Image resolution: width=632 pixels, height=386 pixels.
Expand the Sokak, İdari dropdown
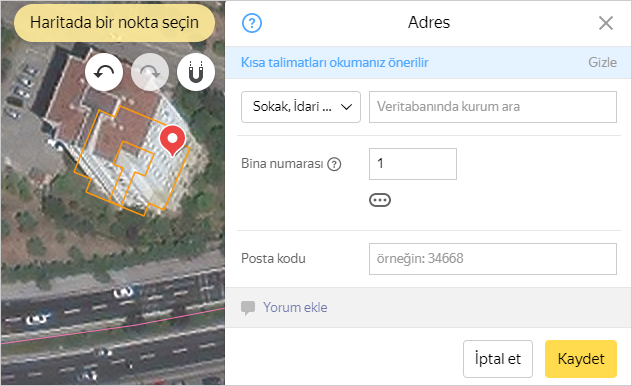301,107
